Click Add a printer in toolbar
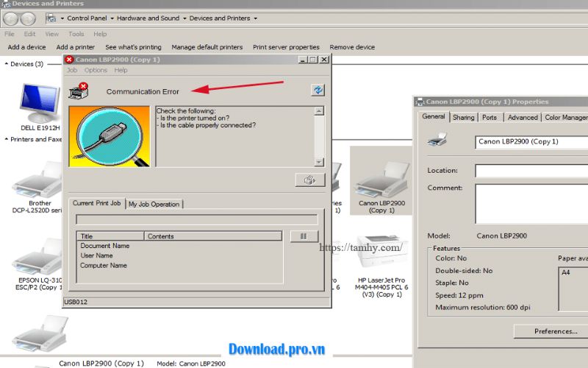The height and width of the screenshot is (368, 588). tap(75, 47)
